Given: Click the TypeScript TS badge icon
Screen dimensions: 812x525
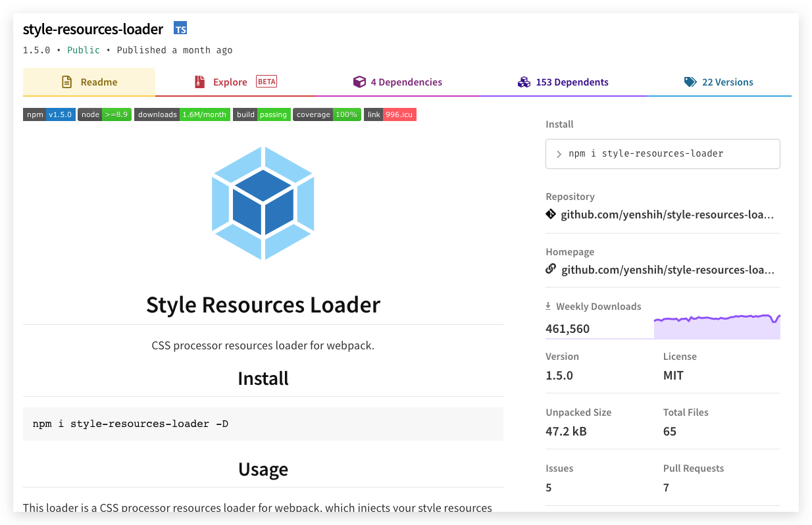Looking at the screenshot, I should [x=180, y=28].
